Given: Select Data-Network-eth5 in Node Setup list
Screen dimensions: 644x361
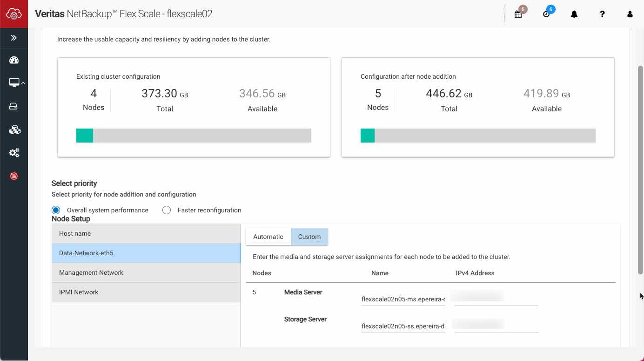Looking at the screenshot, I should 146,253.
